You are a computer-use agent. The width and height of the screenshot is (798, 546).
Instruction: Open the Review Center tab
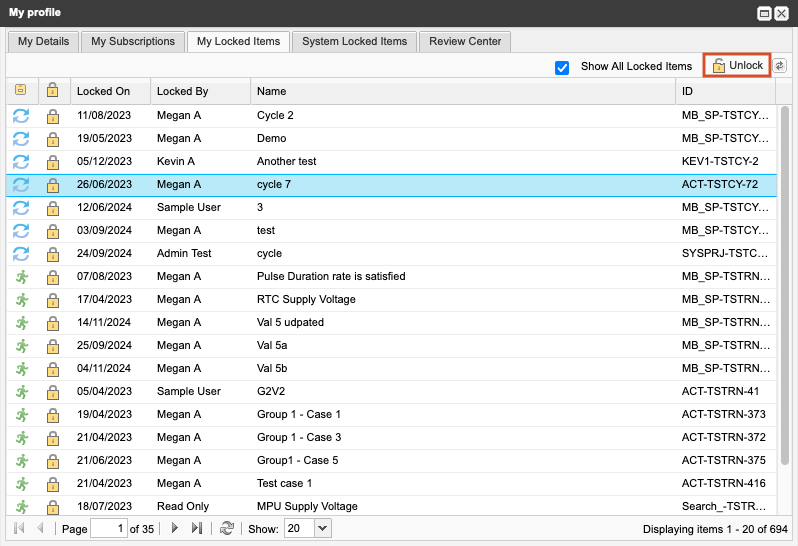tap(465, 41)
